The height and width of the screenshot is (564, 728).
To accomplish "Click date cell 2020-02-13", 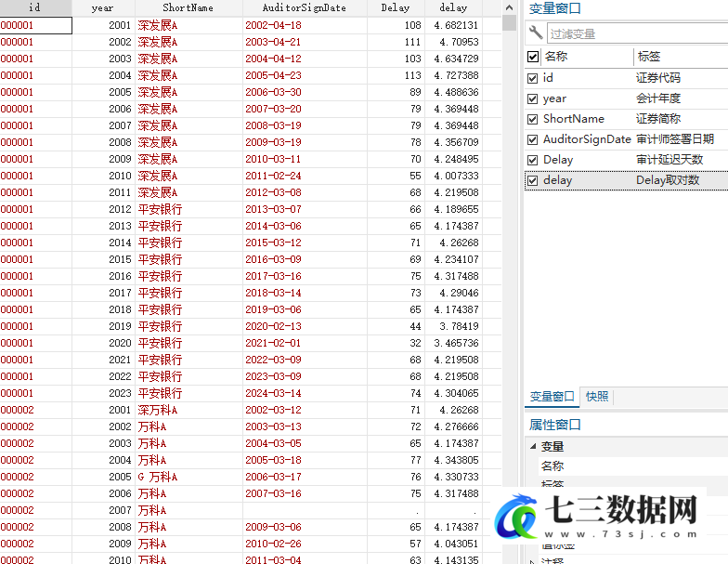I will point(273,327).
